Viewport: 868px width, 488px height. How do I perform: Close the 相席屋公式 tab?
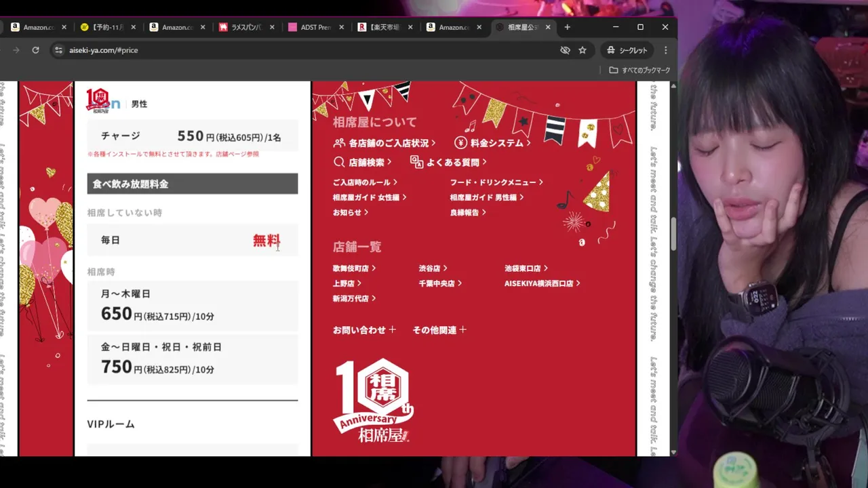pyautogui.click(x=548, y=27)
